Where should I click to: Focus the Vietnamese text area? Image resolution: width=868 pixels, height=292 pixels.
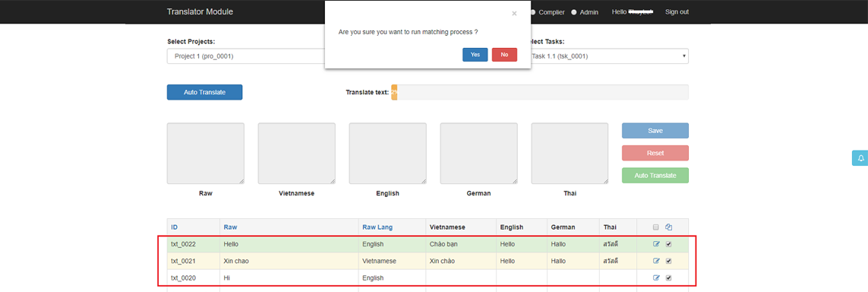[x=297, y=154]
